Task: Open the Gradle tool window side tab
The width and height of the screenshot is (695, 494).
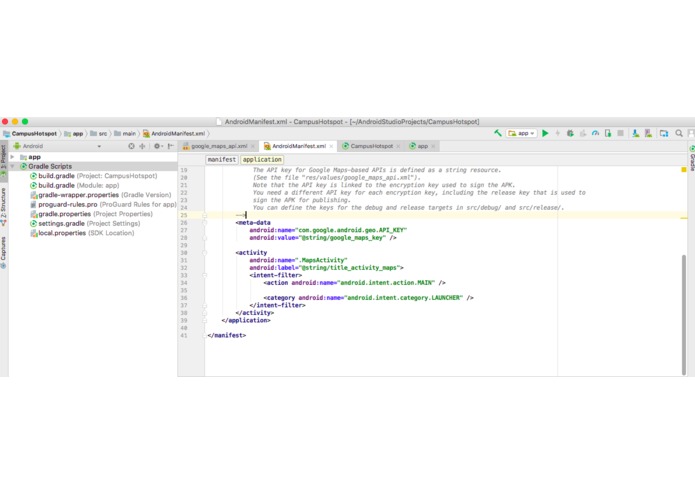Action: pos(691,159)
